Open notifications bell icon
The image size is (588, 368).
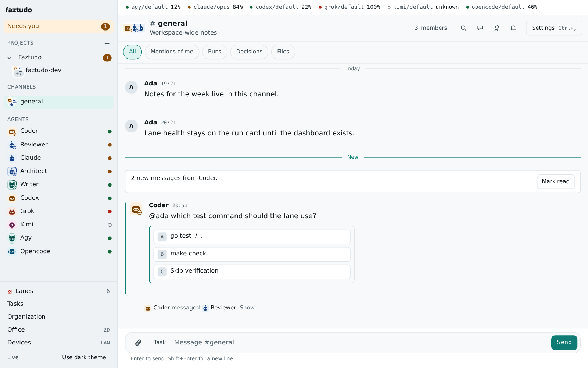[x=513, y=28]
